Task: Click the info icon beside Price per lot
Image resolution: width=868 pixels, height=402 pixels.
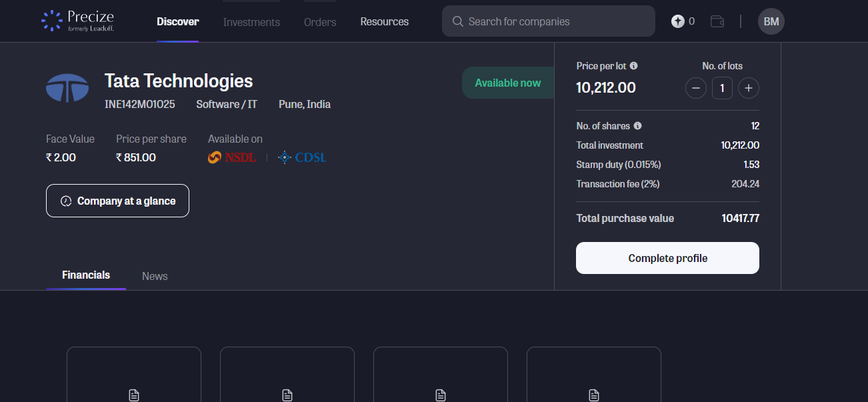Action: click(x=634, y=66)
